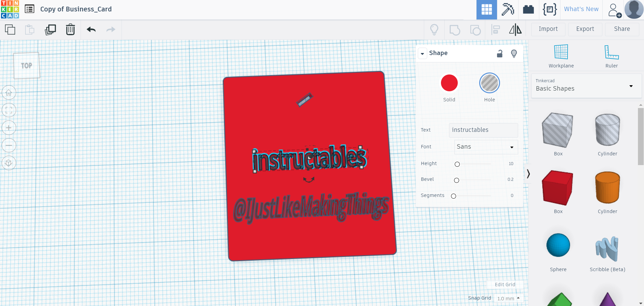The height and width of the screenshot is (306, 644).
Task: Open the Blocks pickaxe view
Action: pos(508,9)
